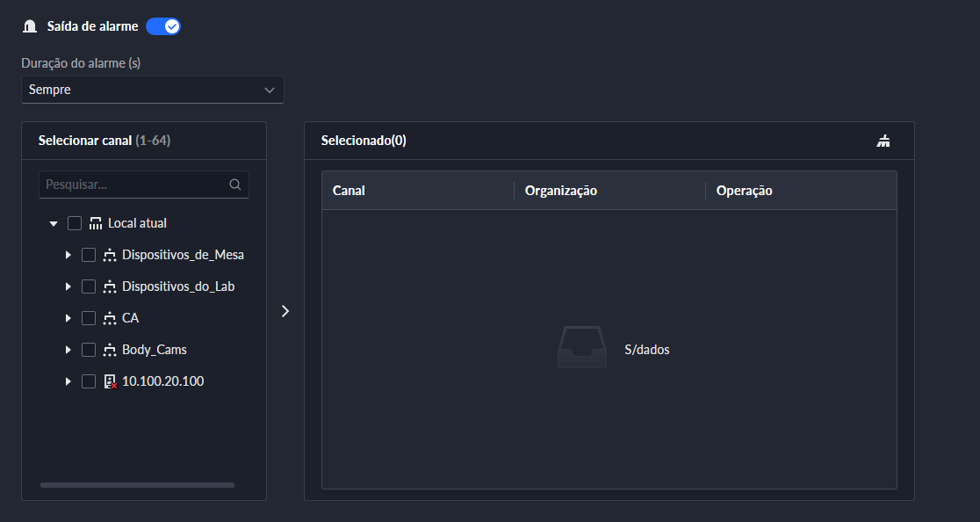Click the Body_Cams organization icon

pyautogui.click(x=110, y=350)
